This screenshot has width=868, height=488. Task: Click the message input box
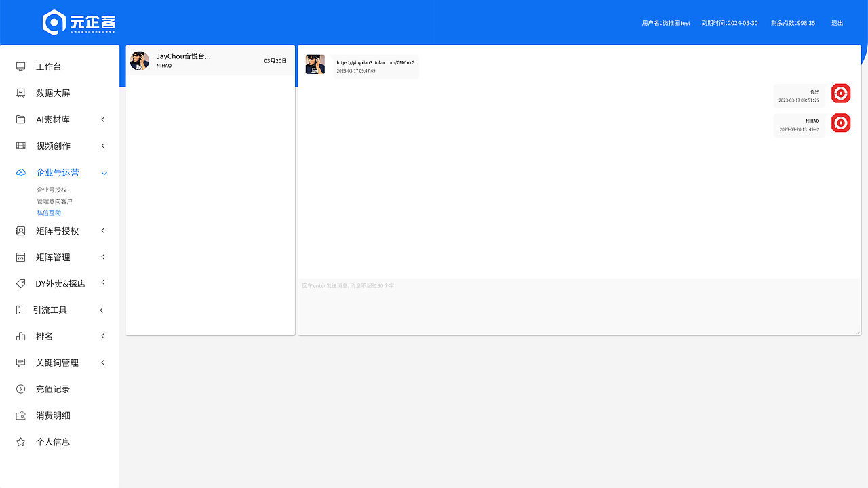[x=580, y=306]
